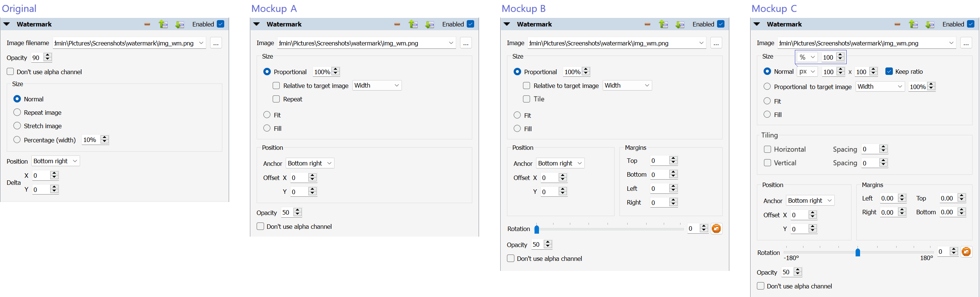
Task: Uncheck Keep ratio in Mockup C
Action: [x=889, y=72]
